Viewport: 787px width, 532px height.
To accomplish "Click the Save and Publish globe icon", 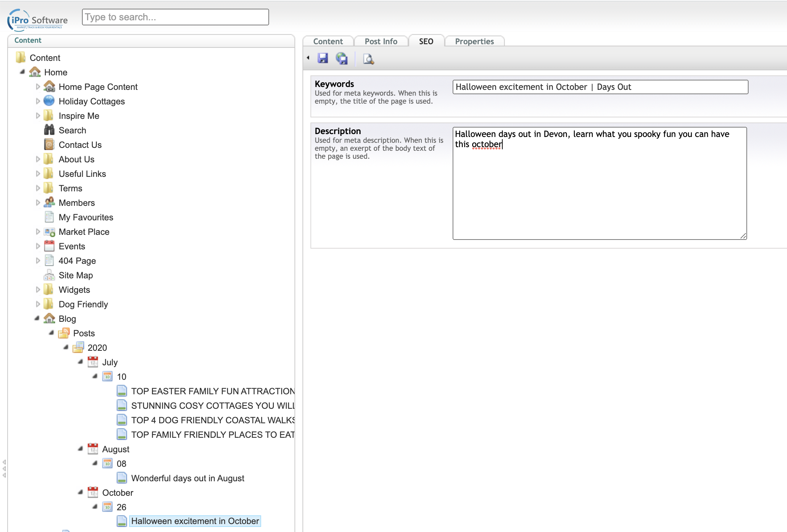I will [341, 58].
